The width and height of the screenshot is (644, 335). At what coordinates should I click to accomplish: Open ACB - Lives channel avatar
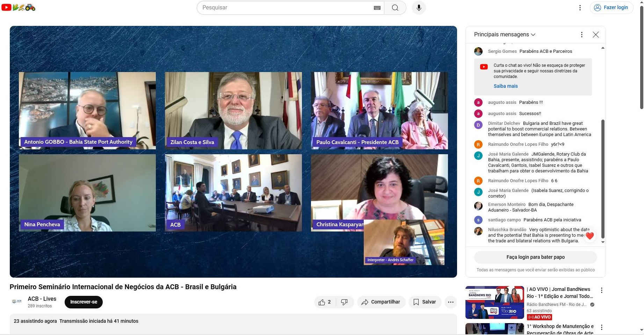17,301
